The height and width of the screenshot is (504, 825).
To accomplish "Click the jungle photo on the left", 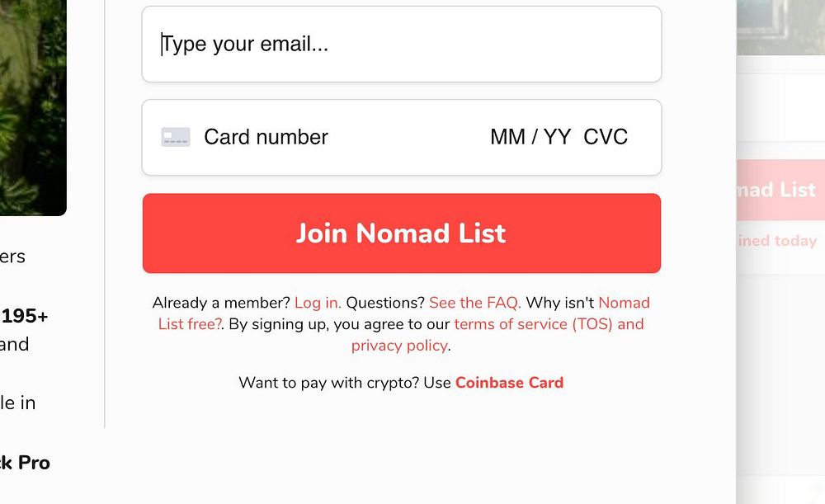I will pos(33,107).
